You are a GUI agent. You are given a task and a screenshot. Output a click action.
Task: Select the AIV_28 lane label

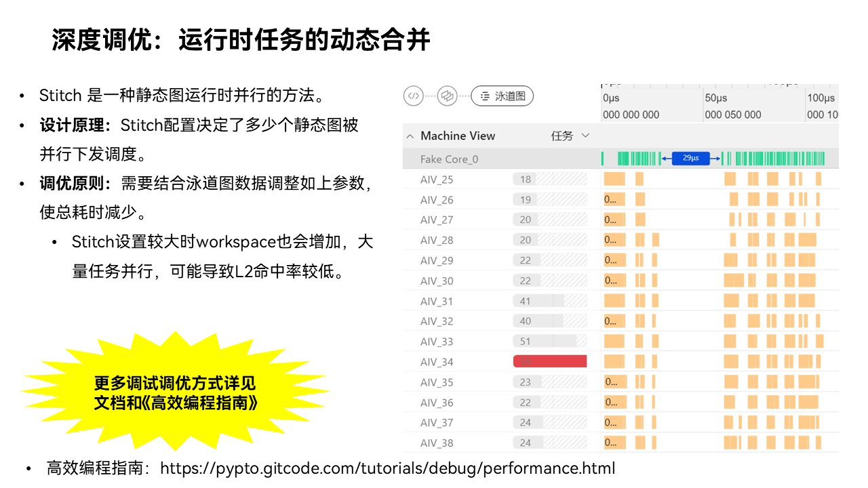tap(437, 240)
